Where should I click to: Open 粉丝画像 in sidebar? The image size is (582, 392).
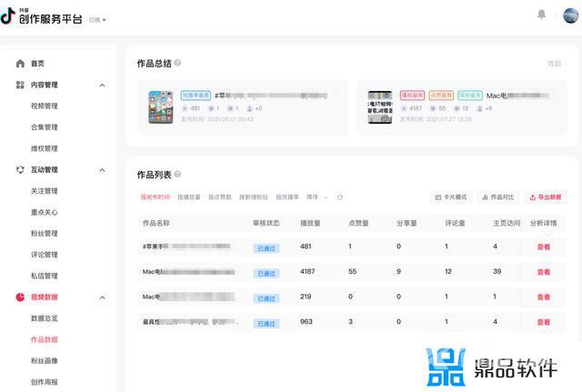tap(45, 360)
